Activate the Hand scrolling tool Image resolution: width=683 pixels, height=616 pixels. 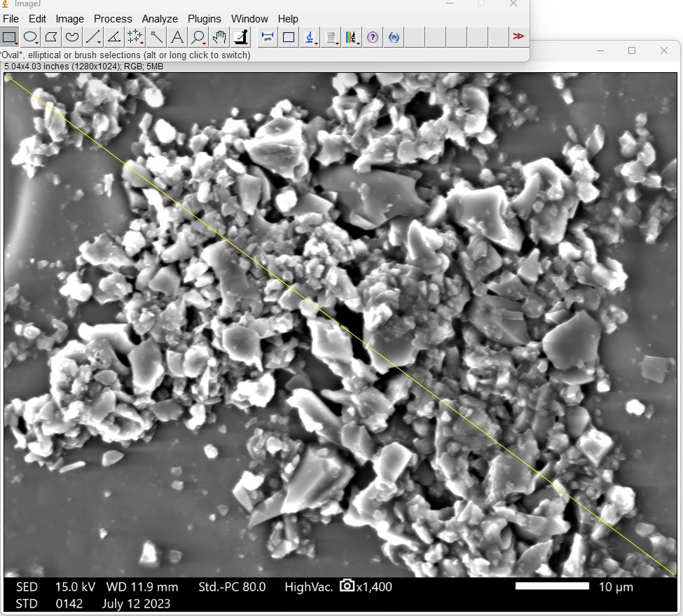pos(219,37)
